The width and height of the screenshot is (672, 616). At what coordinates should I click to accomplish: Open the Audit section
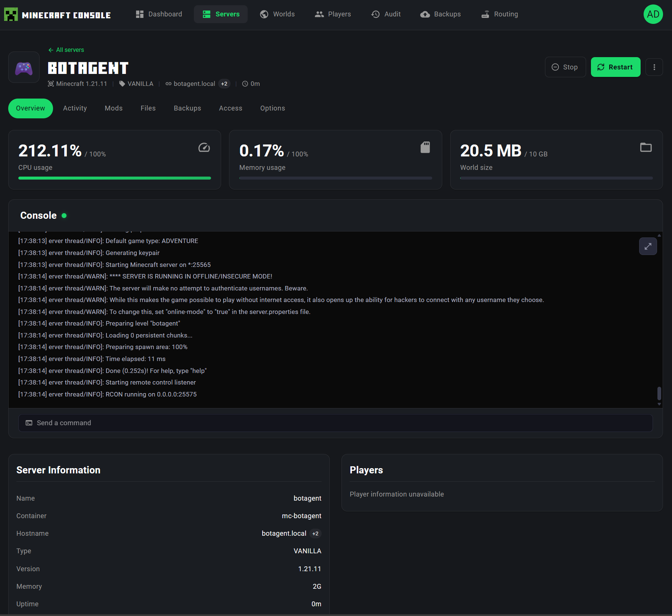coord(386,14)
